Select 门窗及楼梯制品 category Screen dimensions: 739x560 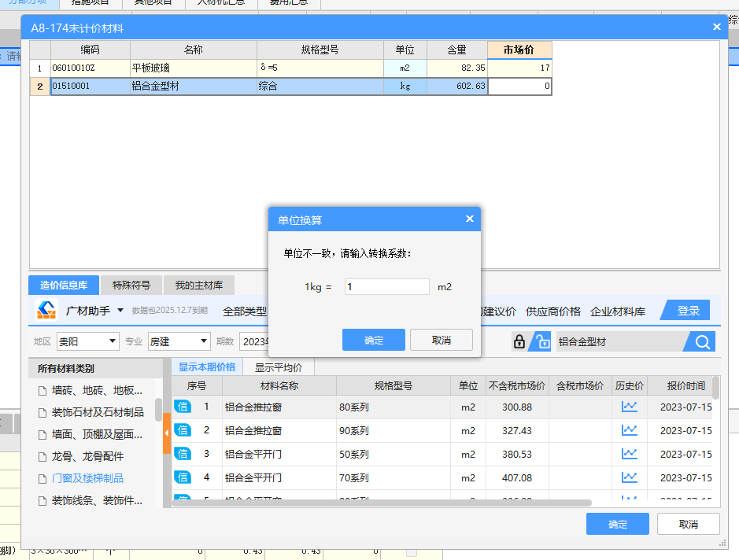(87, 478)
